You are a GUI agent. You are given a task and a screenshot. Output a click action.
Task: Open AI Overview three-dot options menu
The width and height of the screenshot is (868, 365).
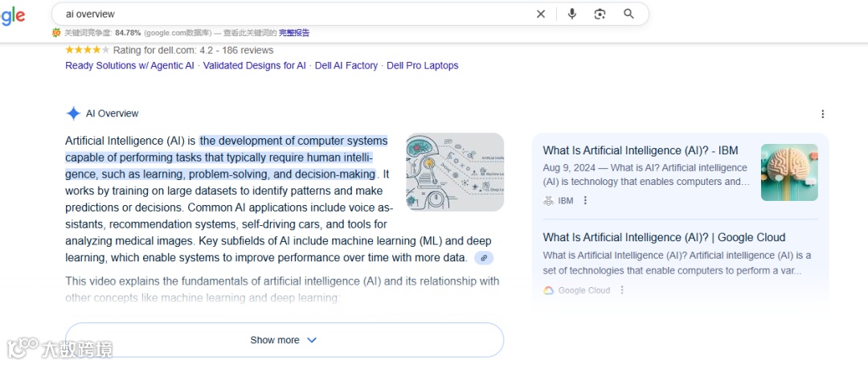tap(823, 114)
